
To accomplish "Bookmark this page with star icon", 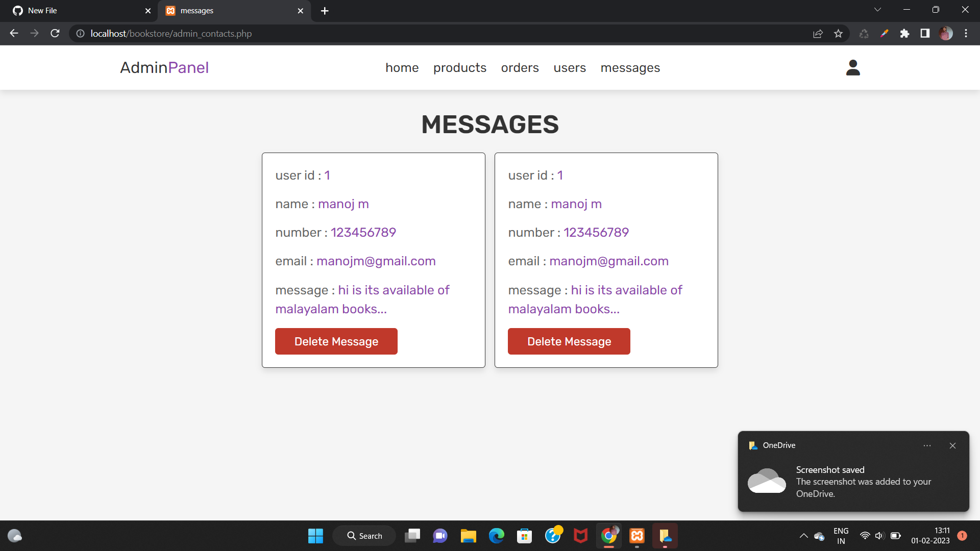I will point(838,34).
